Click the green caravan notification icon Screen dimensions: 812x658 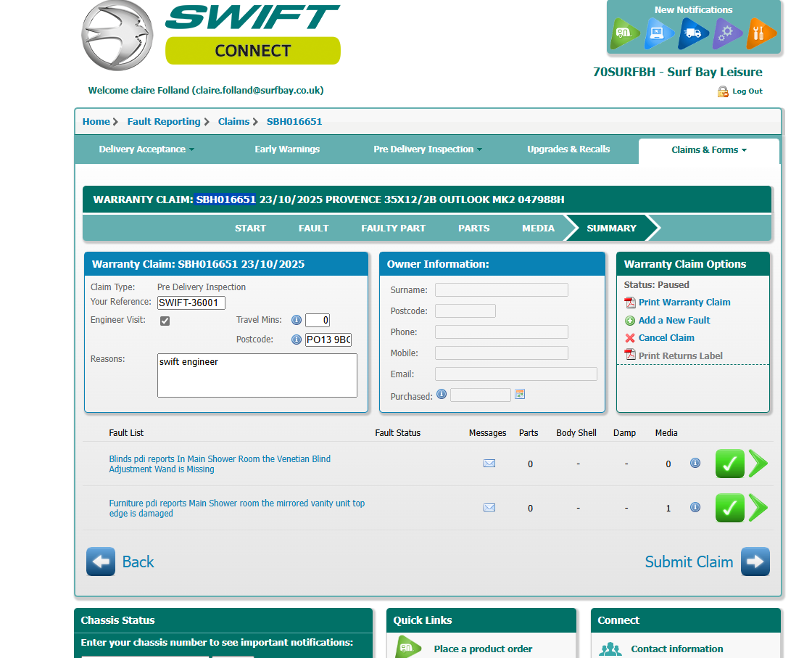pos(624,33)
